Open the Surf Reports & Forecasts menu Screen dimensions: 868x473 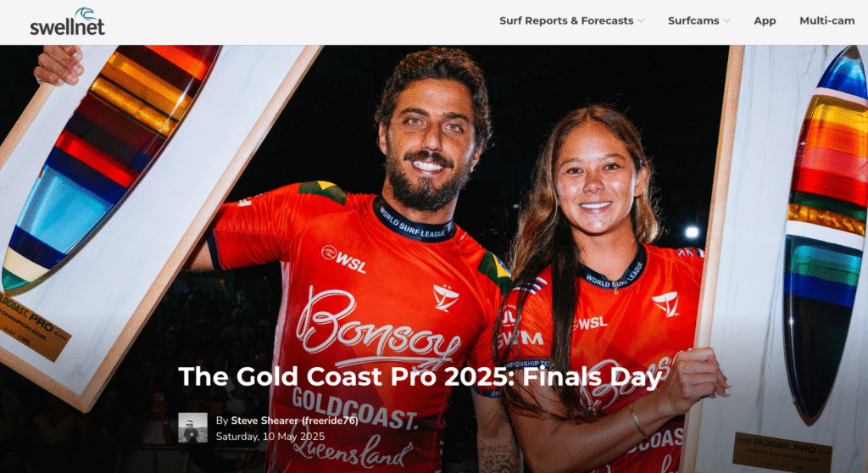pyautogui.click(x=566, y=20)
